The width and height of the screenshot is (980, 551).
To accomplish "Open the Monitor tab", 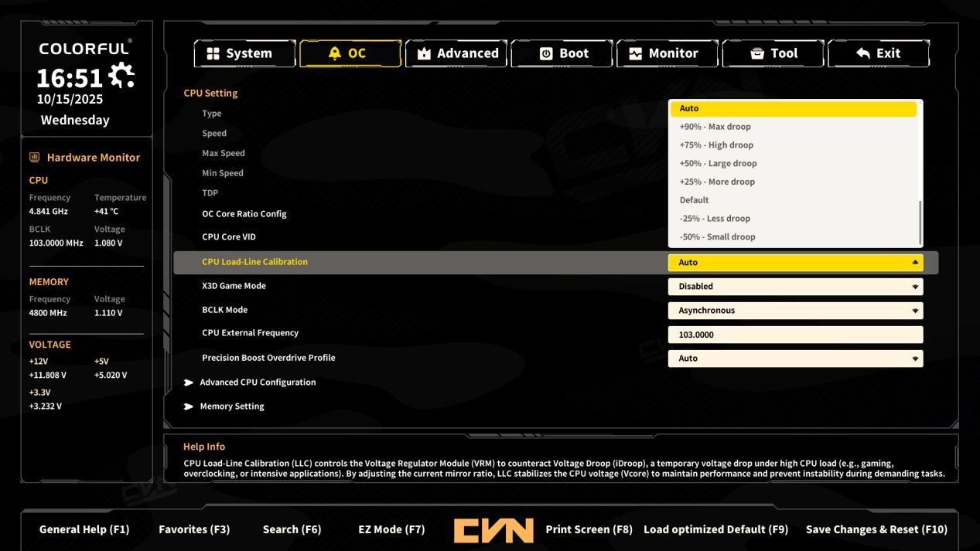I will pos(668,53).
